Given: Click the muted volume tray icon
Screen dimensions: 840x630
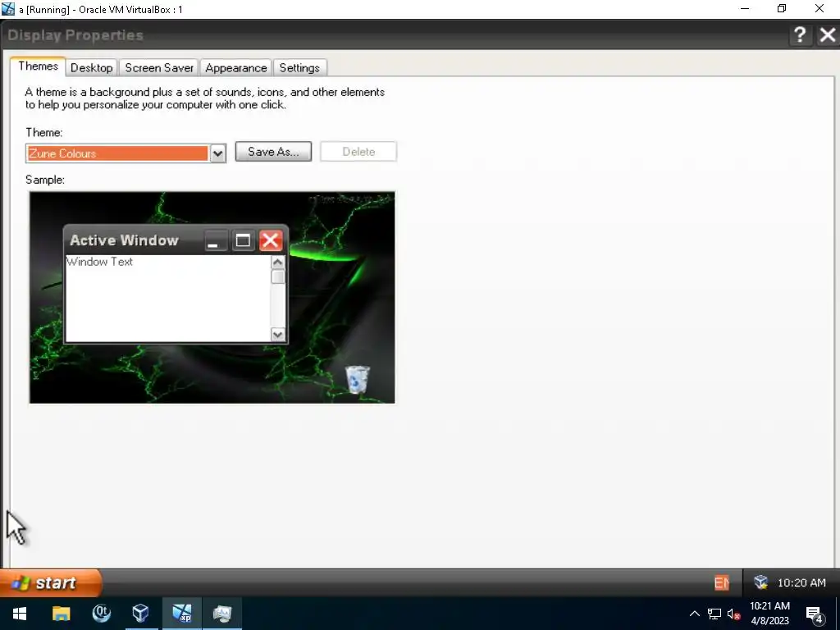Looking at the screenshot, I should (734, 614).
